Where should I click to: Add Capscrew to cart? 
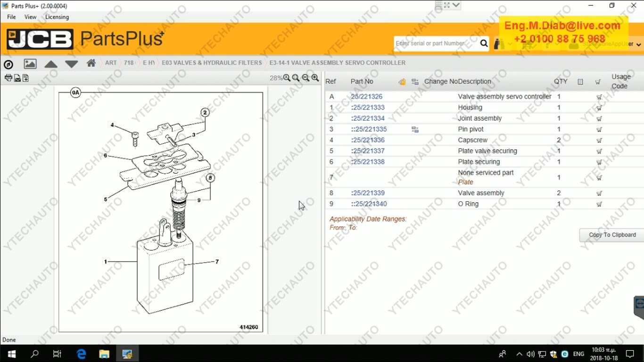click(599, 140)
